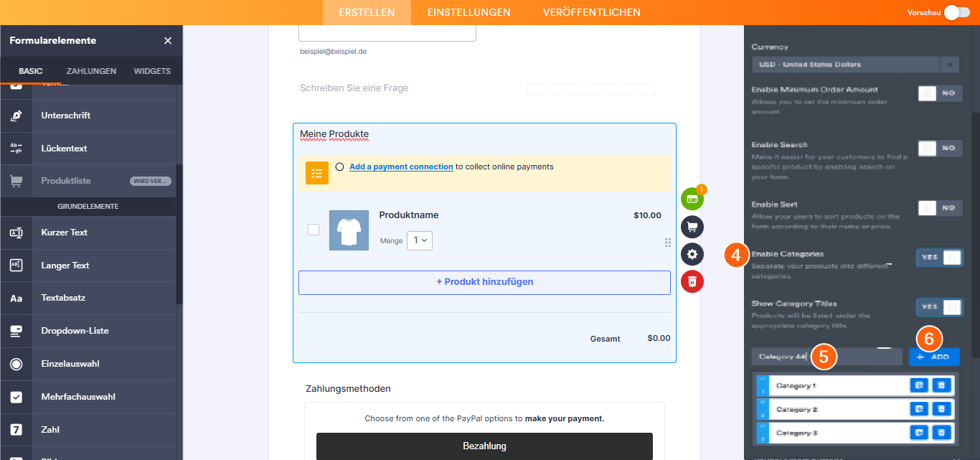Check the Produktname product checkbox

coord(314,230)
